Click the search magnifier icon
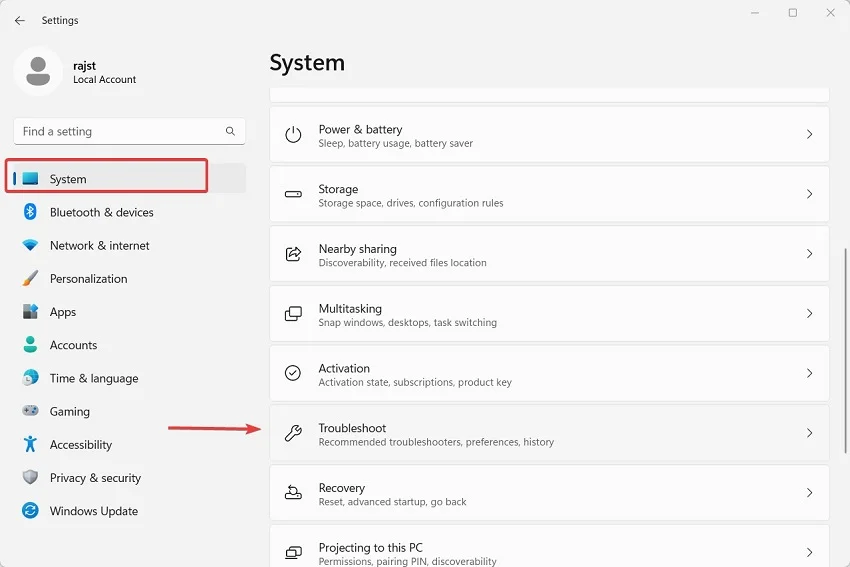850x567 pixels. [230, 131]
